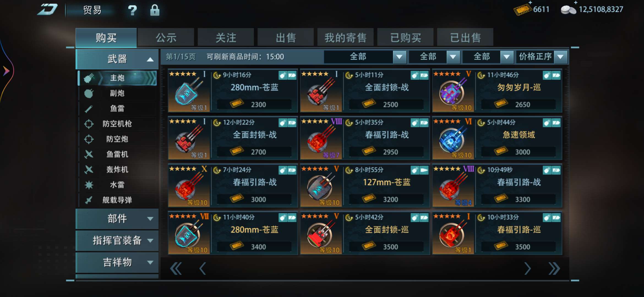This screenshot has width=644, height=297.
Task: Select the 急速领域 item priced 3000
Action: point(497,138)
